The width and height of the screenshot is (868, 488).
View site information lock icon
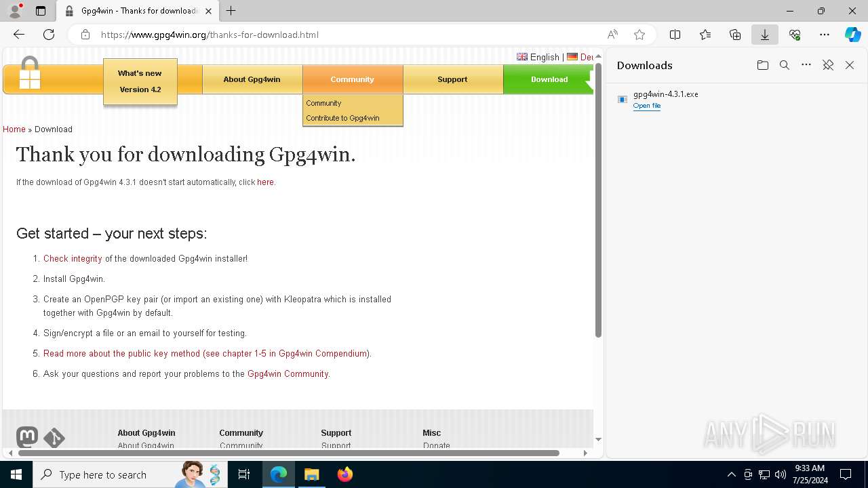click(85, 35)
